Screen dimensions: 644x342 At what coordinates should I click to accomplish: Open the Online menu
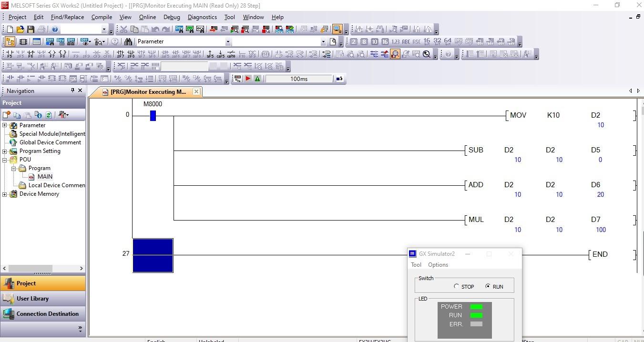(x=147, y=17)
